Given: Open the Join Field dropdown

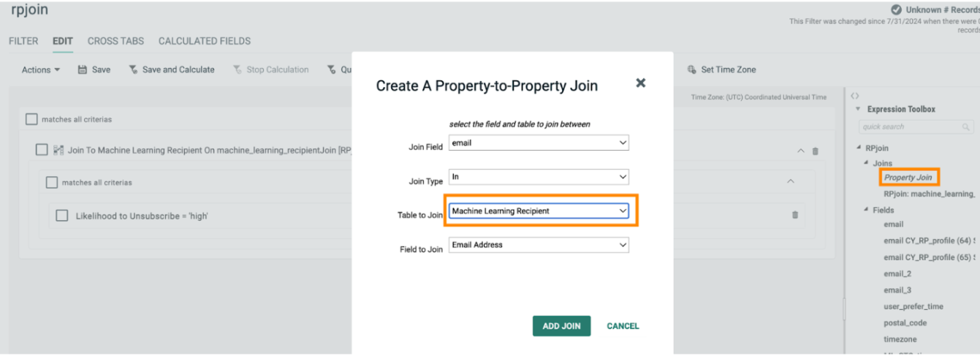Looking at the screenshot, I should pyautogui.click(x=539, y=143).
